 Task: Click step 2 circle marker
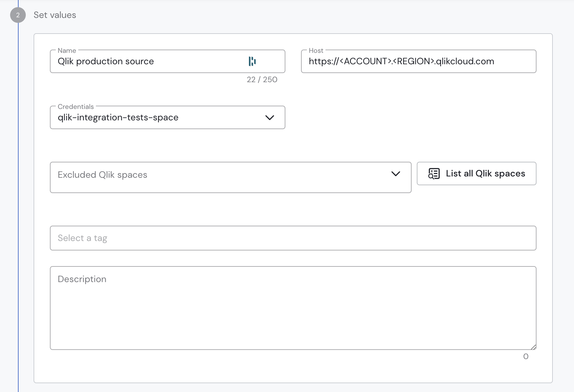[x=18, y=15]
